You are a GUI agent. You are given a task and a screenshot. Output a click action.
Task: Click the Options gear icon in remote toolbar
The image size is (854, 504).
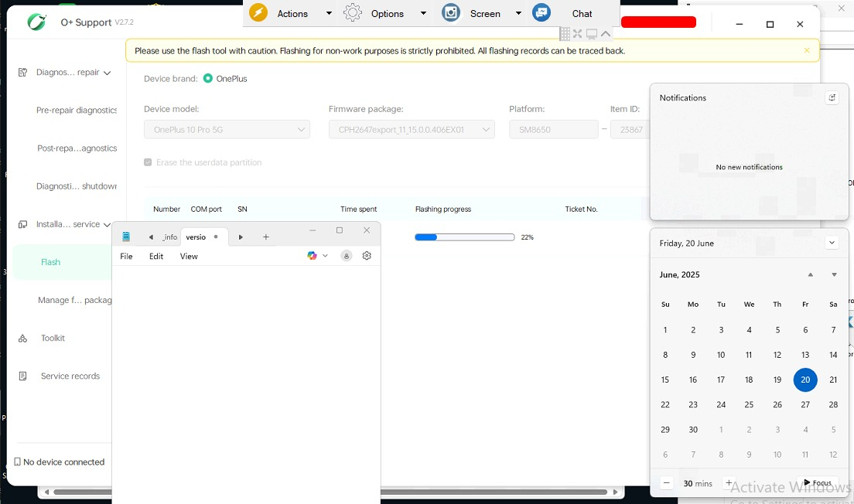click(353, 13)
